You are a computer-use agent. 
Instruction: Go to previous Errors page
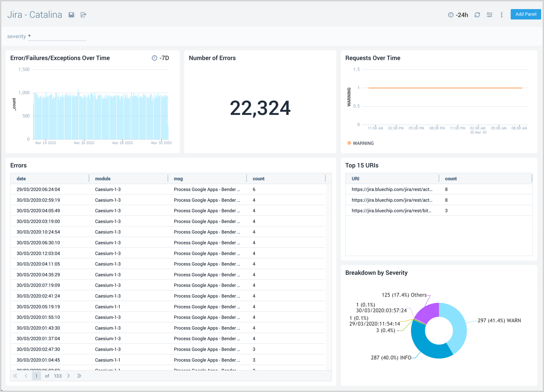point(26,376)
